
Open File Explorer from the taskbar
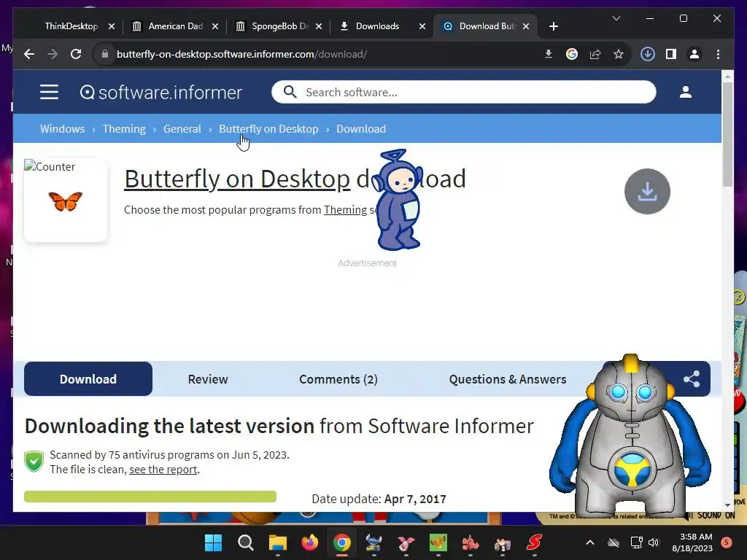point(278,542)
